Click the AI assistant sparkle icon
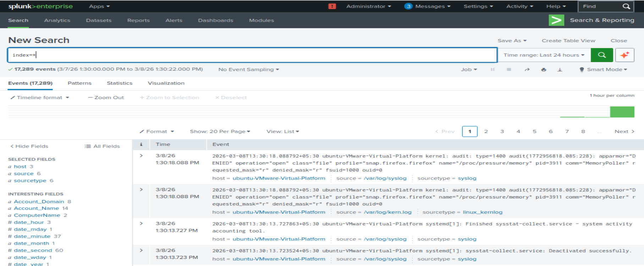Screen dimensions: 644x266 point(624,55)
